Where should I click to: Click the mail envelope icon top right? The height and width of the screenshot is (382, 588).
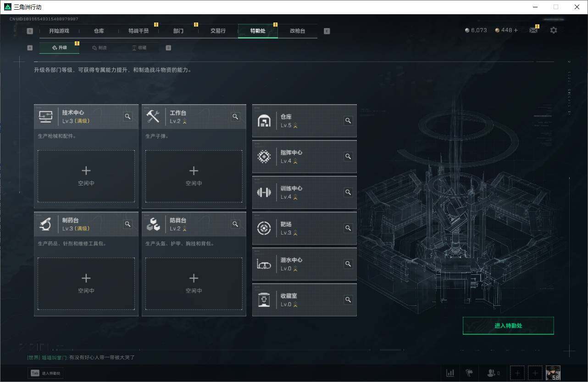[533, 30]
